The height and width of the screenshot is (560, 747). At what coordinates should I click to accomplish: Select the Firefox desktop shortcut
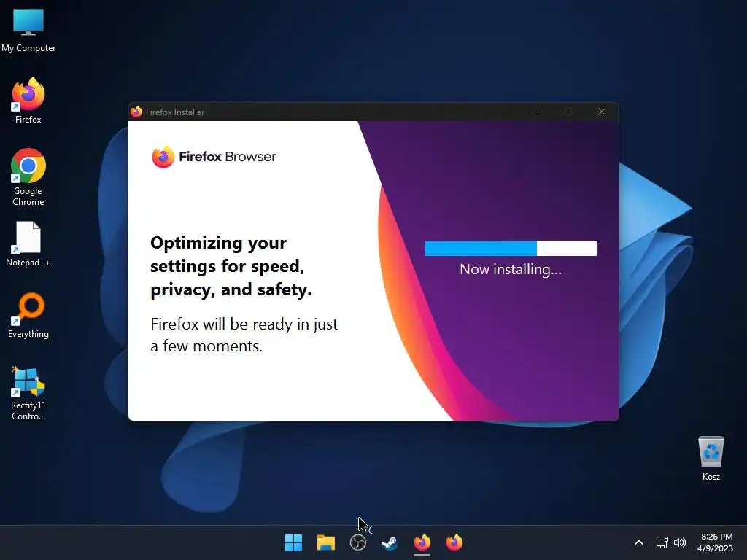click(x=28, y=101)
